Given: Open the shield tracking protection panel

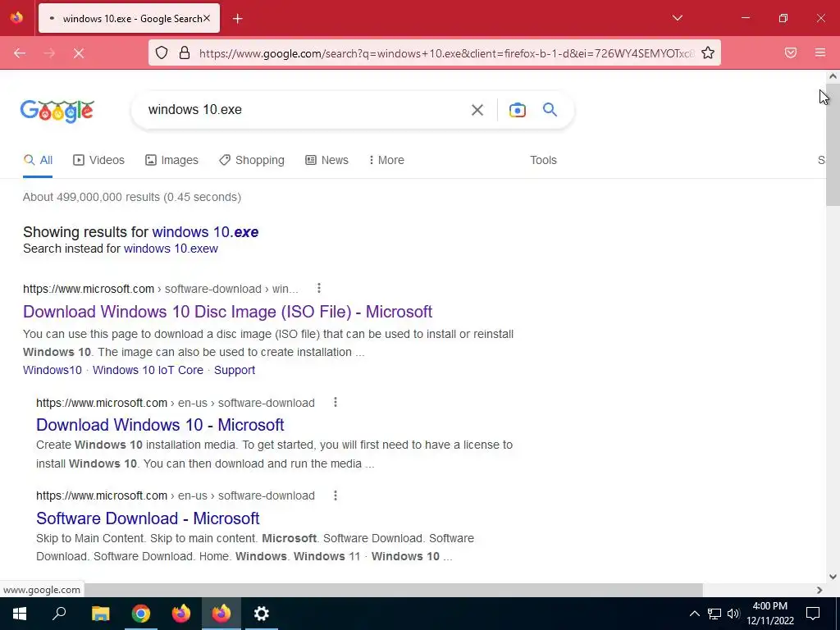Looking at the screenshot, I should (x=162, y=52).
